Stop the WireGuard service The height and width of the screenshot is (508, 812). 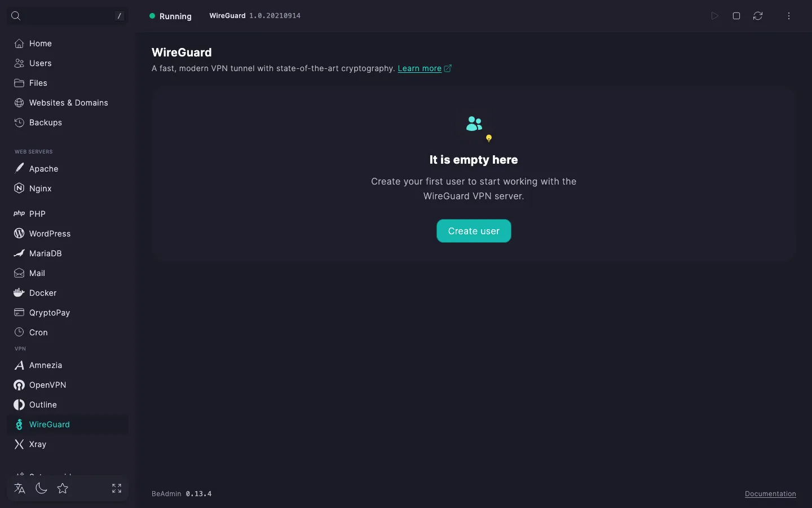pyautogui.click(x=736, y=16)
